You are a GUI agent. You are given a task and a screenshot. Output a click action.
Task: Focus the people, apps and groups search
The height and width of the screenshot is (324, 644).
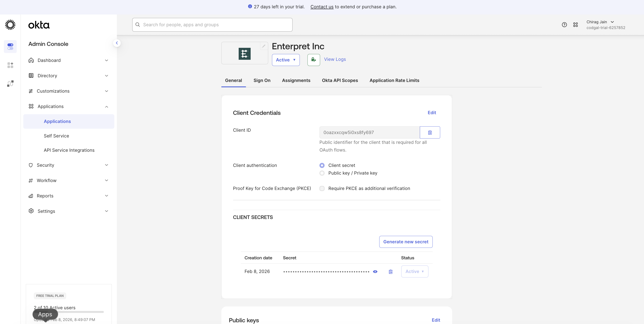[x=212, y=25]
